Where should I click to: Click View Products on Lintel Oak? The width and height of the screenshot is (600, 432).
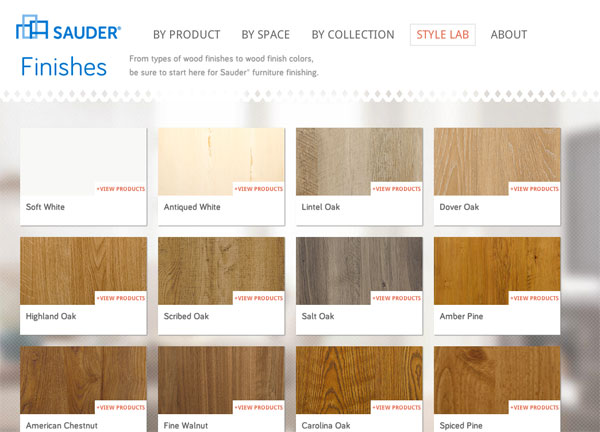tap(397, 189)
